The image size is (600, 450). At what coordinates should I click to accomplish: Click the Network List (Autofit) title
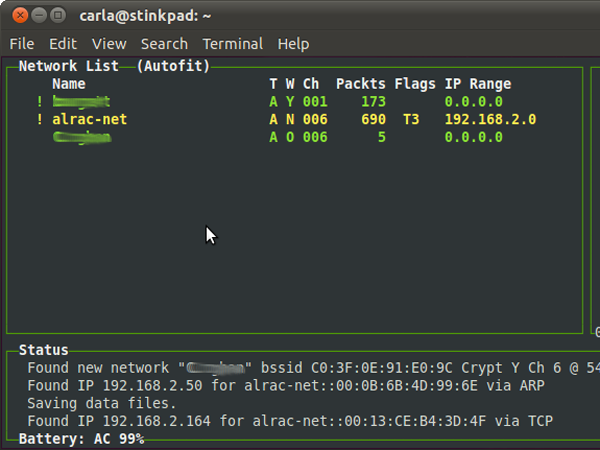pos(114,66)
